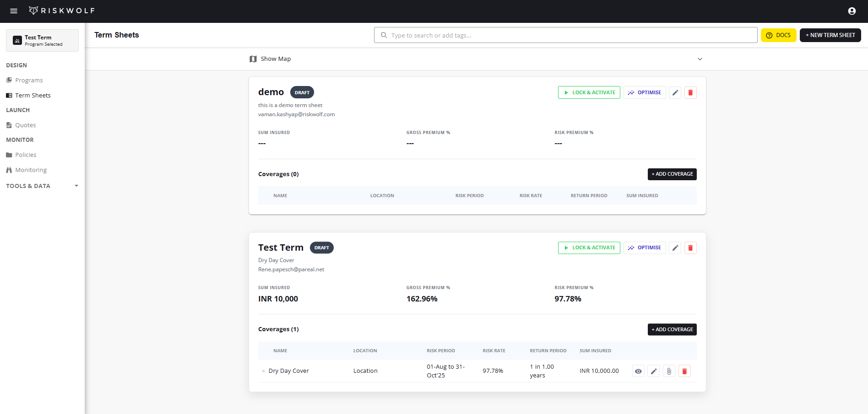Add coverage to Test Term sheet
The width and height of the screenshot is (868, 414).
(672, 329)
